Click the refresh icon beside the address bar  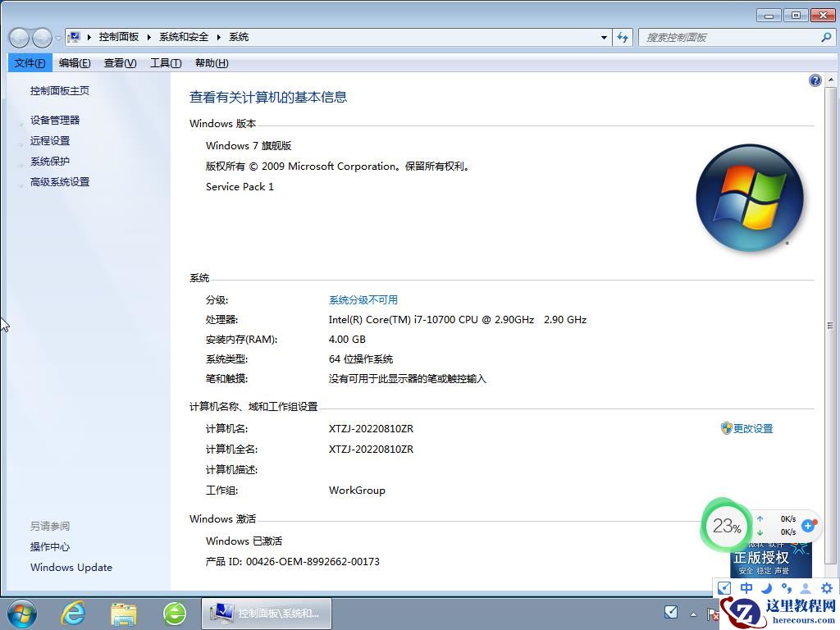coord(623,37)
